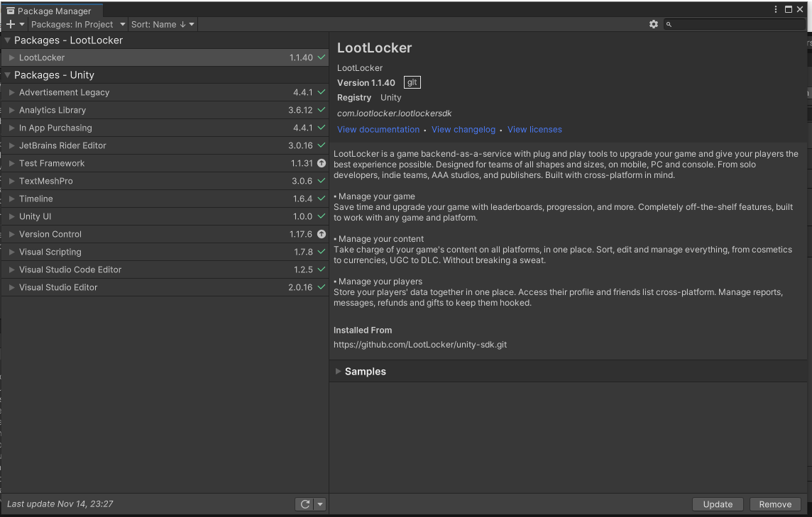Click the add package (+) icon
The width and height of the screenshot is (812, 517).
click(x=10, y=23)
